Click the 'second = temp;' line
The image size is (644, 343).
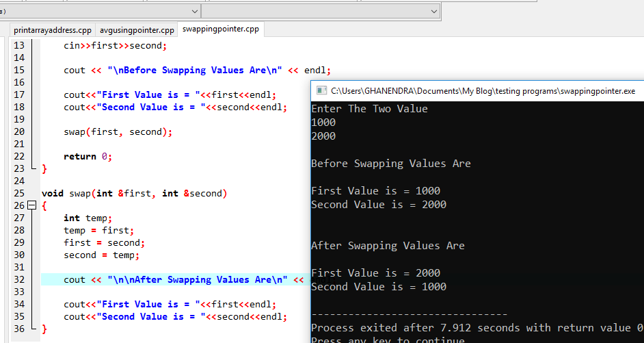pos(102,255)
